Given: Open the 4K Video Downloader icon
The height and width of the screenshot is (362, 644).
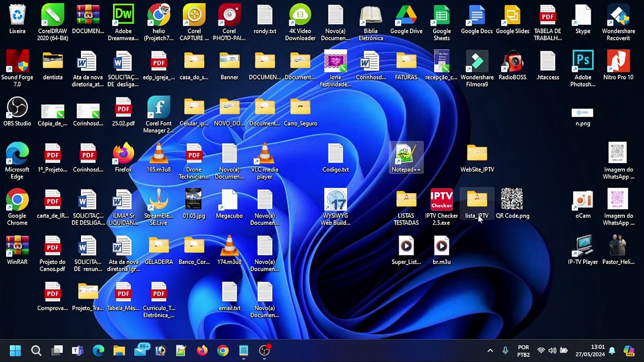Looking at the screenshot, I should [x=300, y=16].
